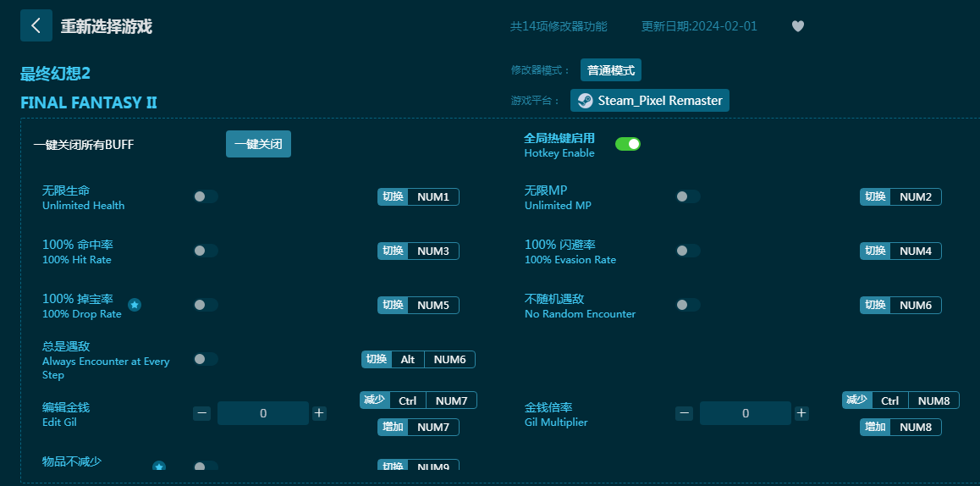
Task: Click NUM1 hotkey button for Unlimited Health
Action: 432,197
